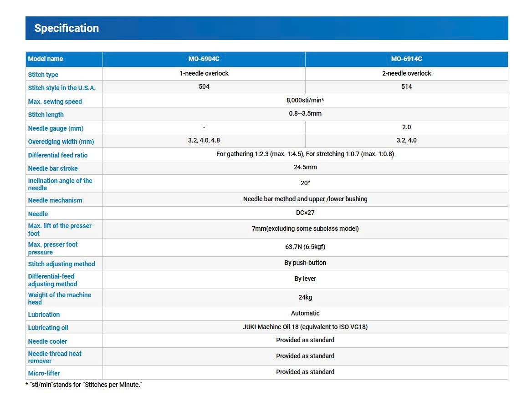The width and height of the screenshot is (532, 401).
Task: Click the DC×27 needle value
Action: point(305,213)
